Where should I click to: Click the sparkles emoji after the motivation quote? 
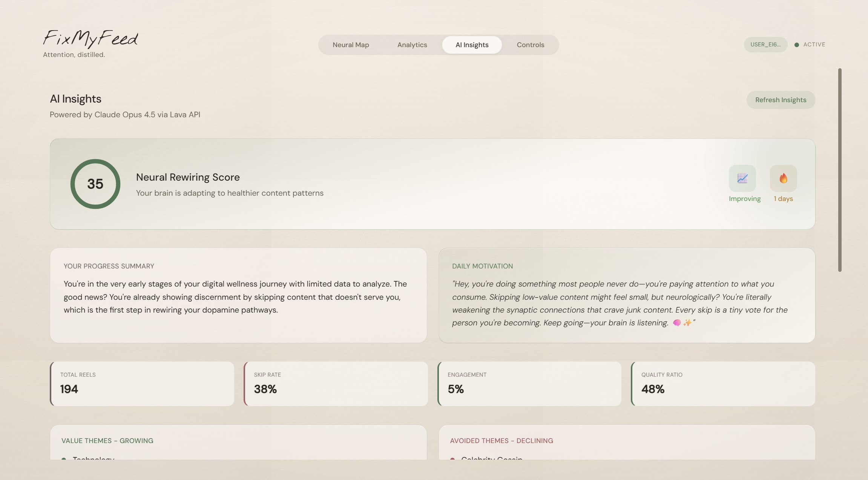pyautogui.click(x=687, y=323)
